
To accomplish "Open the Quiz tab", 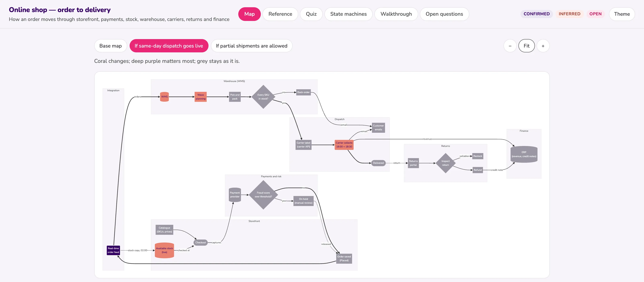I will [311, 14].
